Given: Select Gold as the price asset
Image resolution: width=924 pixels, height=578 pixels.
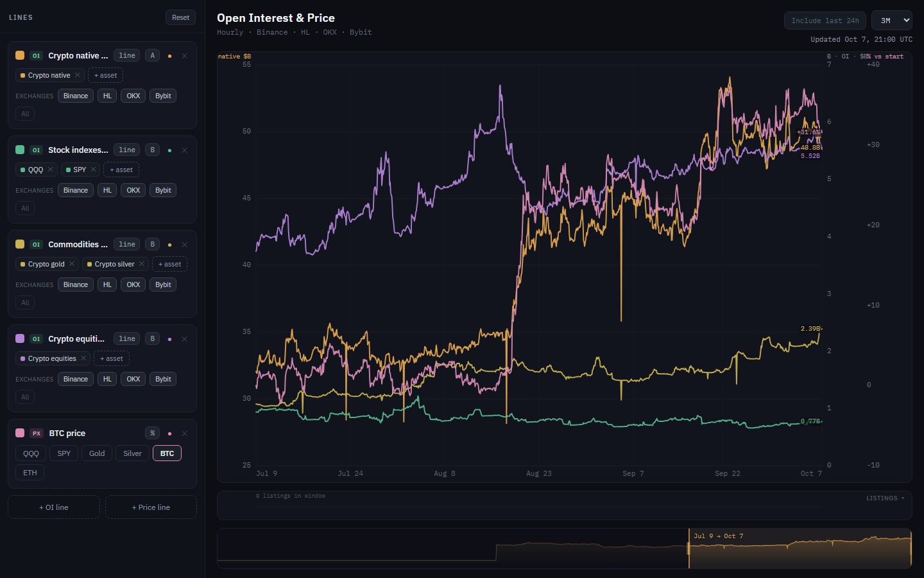Looking at the screenshot, I should click(97, 453).
